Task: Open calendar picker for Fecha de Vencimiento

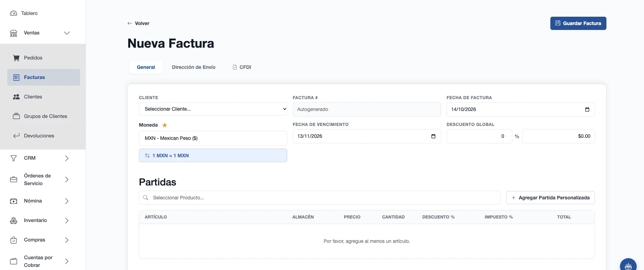Action: click(433, 136)
